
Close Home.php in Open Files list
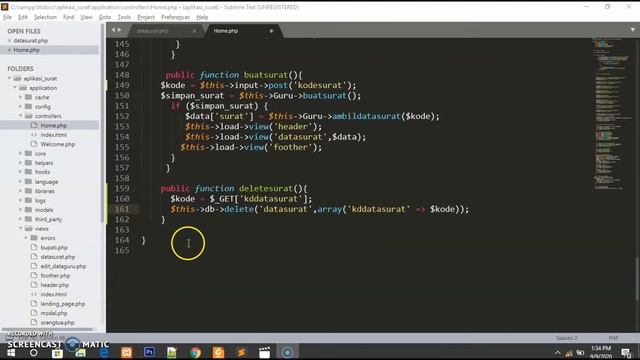pos(9,50)
